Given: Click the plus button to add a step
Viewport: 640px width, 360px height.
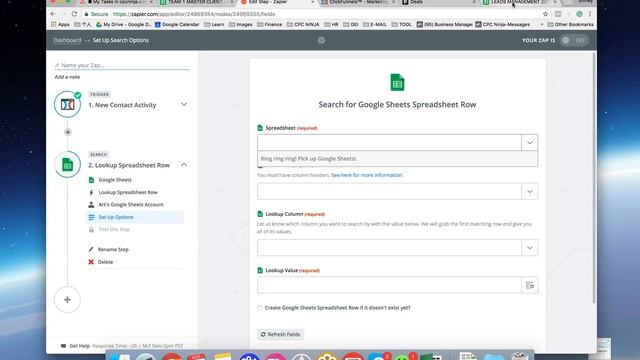Looking at the screenshot, I should pyautogui.click(x=67, y=300).
